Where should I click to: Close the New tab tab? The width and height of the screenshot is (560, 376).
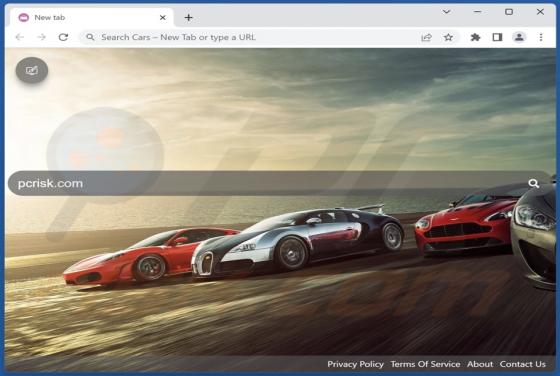click(x=162, y=17)
